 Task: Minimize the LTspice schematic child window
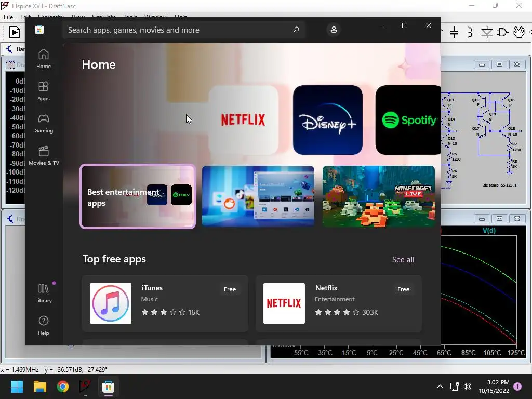click(x=482, y=64)
